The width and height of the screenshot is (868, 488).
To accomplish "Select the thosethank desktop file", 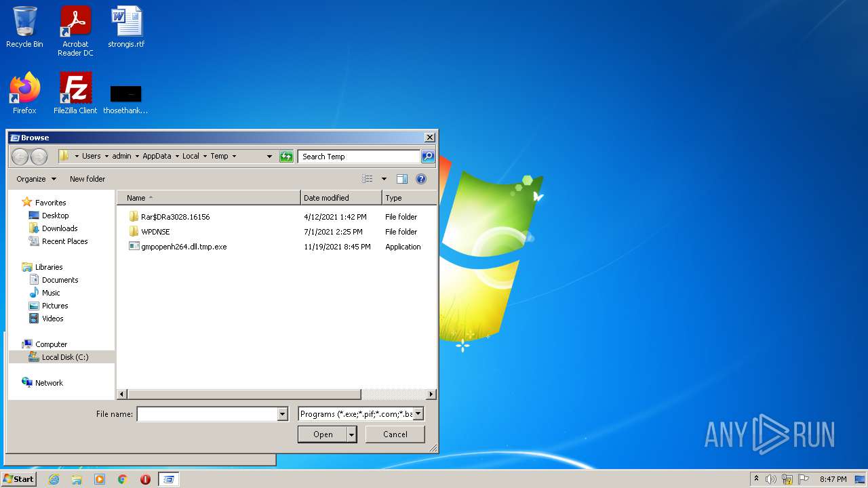I will [x=125, y=99].
